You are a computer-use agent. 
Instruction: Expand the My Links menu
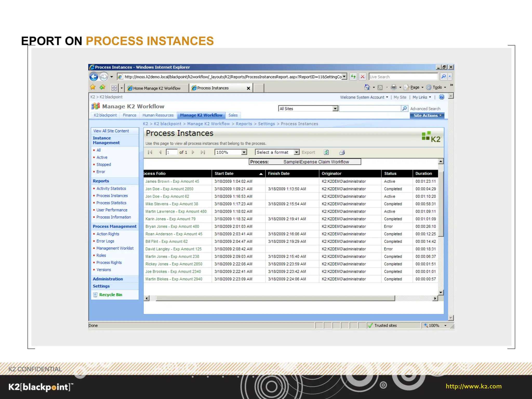click(x=422, y=97)
